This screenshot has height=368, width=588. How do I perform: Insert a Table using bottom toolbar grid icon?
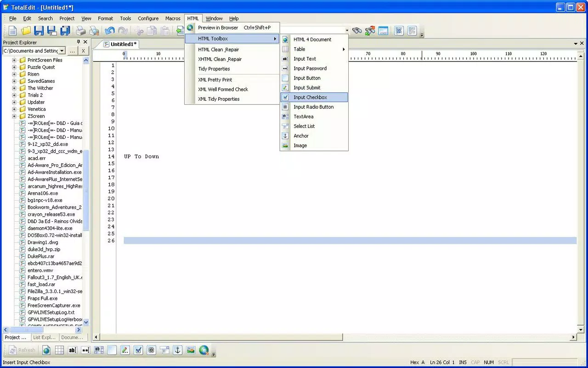pyautogui.click(x=59, y=350)
